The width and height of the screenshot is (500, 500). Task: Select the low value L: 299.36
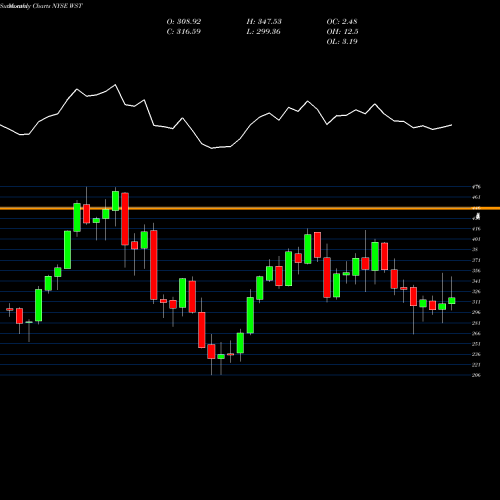click(263, 32)
